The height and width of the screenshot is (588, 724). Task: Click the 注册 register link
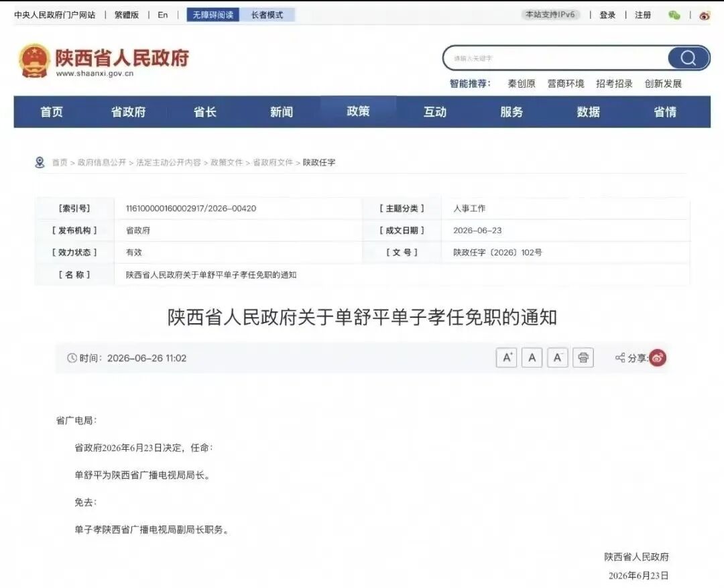(x=643, y=15)
